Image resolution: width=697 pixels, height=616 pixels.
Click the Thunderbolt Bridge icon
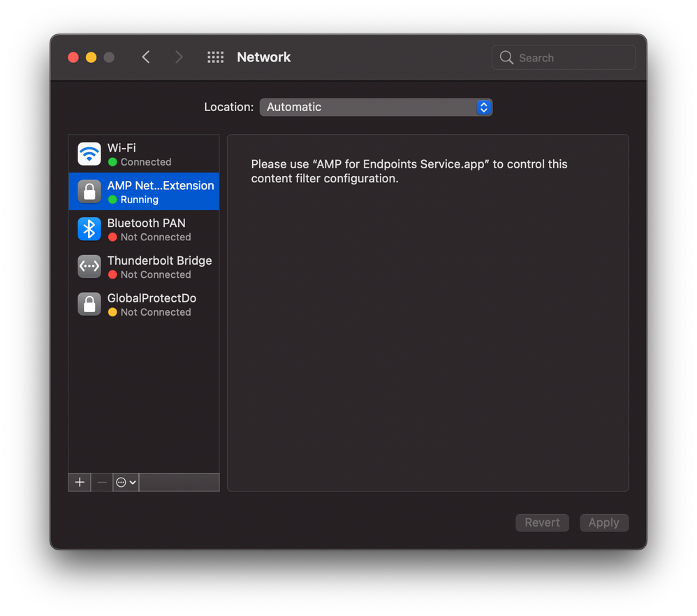tap(89, 267)
